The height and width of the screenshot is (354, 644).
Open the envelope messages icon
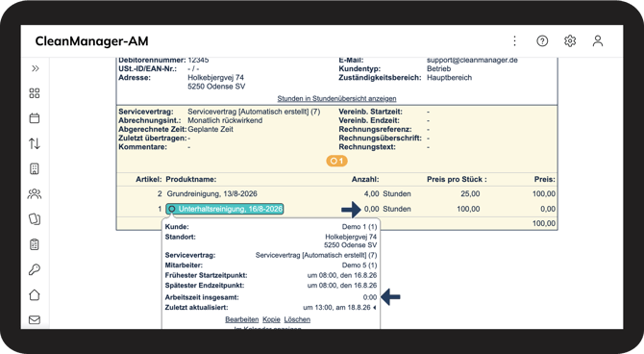coord(35,320)
